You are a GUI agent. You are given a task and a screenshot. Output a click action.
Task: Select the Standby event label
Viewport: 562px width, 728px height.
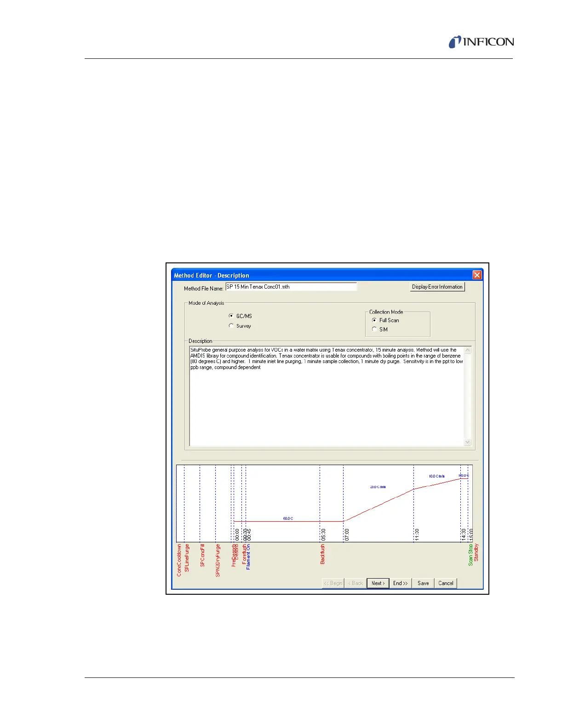point(476,552)
